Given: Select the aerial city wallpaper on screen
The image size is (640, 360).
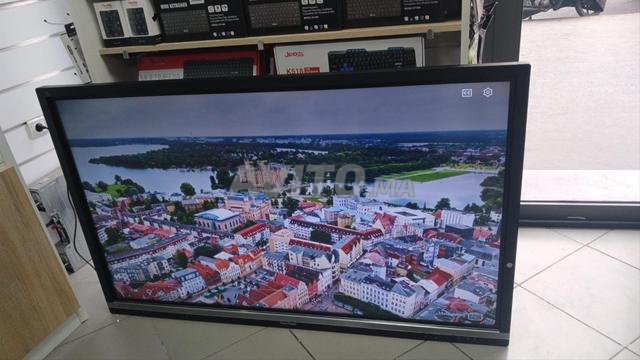Looking at the screenshot, I should tap(286, 204).
